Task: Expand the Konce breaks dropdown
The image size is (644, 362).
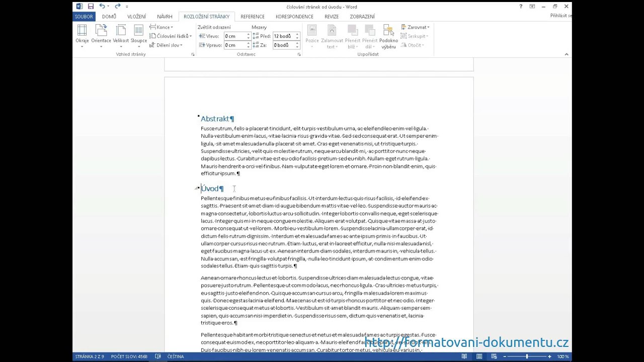Action: (x=161, y=27)
